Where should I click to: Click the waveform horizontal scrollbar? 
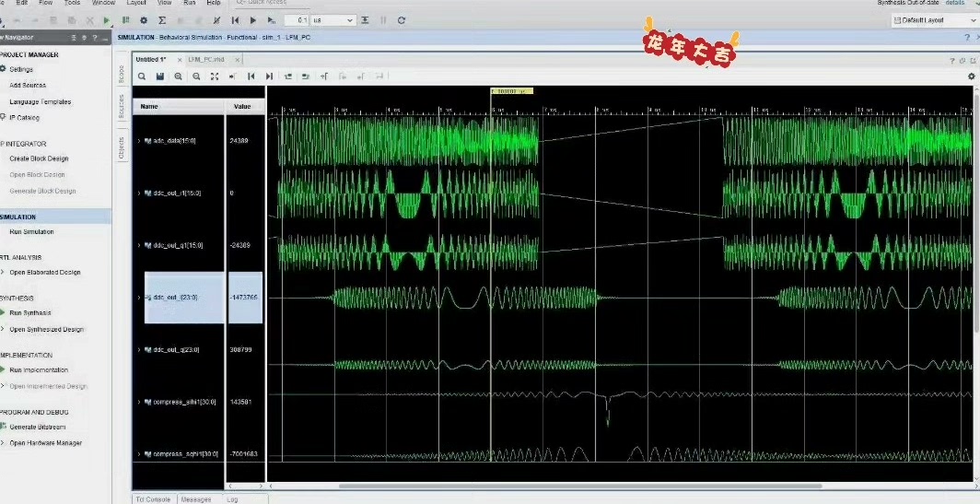[x=581, y=486]
